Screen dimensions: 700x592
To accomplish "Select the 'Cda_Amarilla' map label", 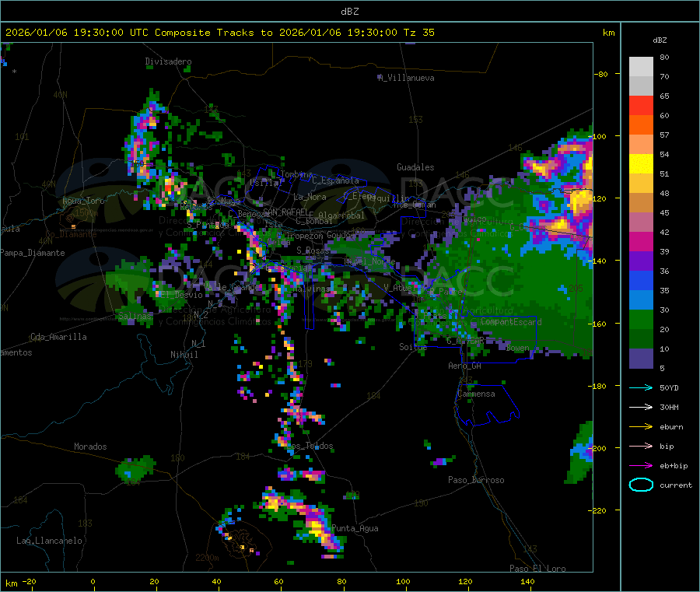I will 58,337.
